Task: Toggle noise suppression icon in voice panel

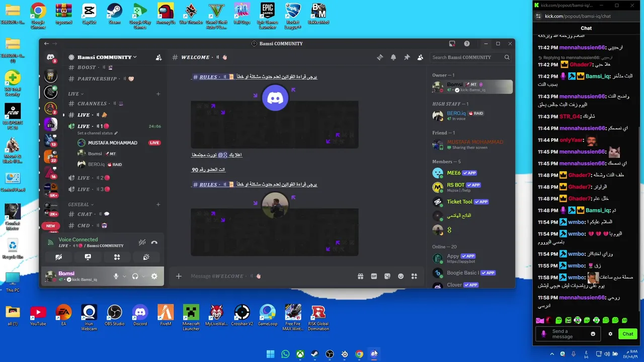Action: pos(142,242)
